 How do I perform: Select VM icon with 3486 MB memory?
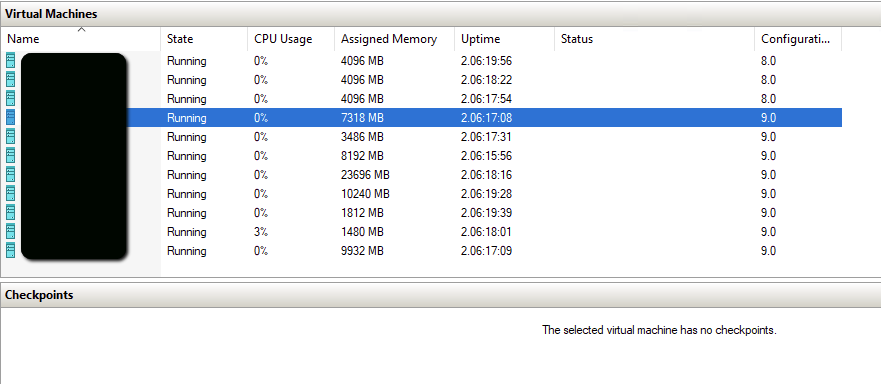10,137
